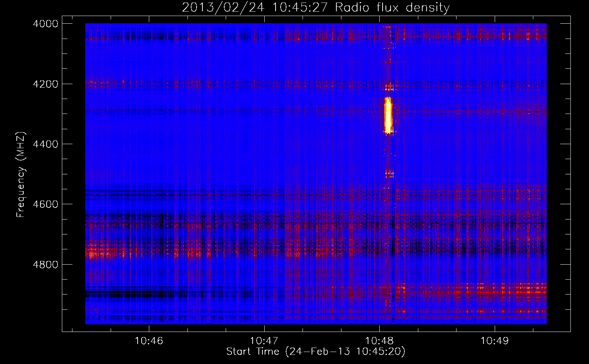Image resolution: width=589 pixels, height=364 pixels.
Task: Click the 4600 frequency tick label
Action: tap(46, 204)
